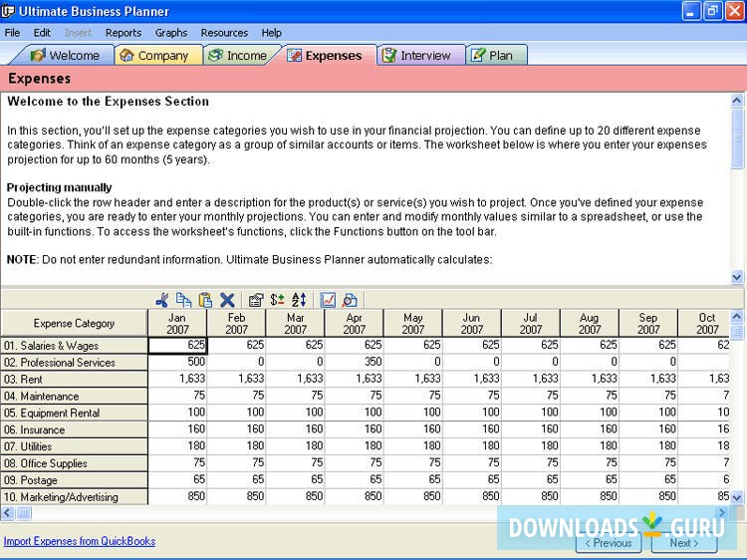This screenshot has width=747, height=560.
Task: Click Professional Services Jan 2007 cell 500
Action: click(177, 362)
